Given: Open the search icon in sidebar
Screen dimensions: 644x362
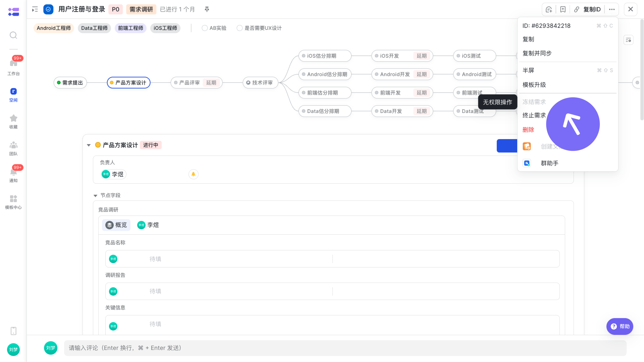Looking at the screenshot, I should click(13, 35).
